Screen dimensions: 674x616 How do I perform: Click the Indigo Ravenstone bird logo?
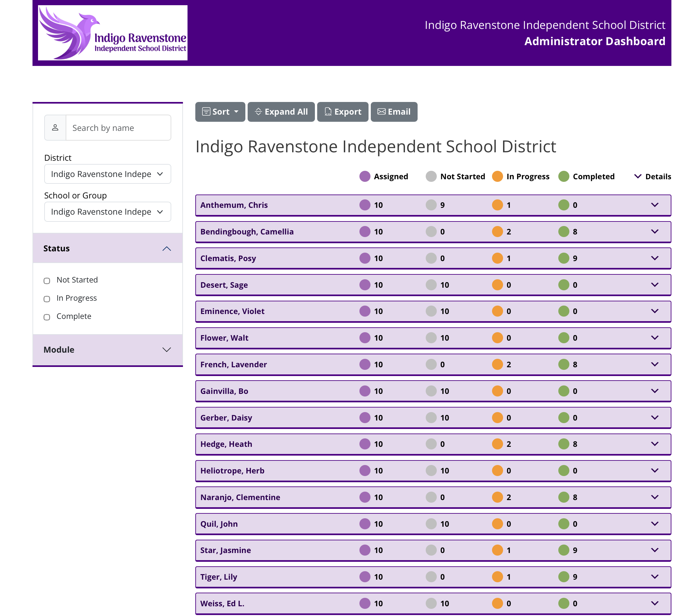pos(113,33)
